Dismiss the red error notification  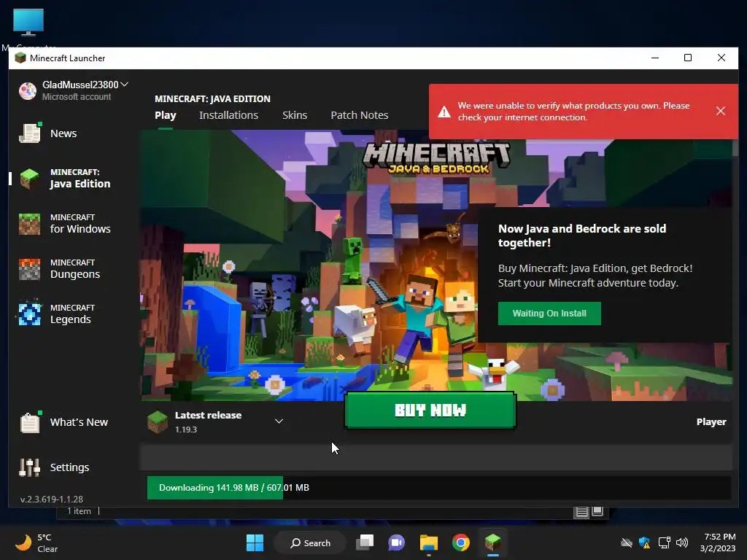tap(720, 111)
